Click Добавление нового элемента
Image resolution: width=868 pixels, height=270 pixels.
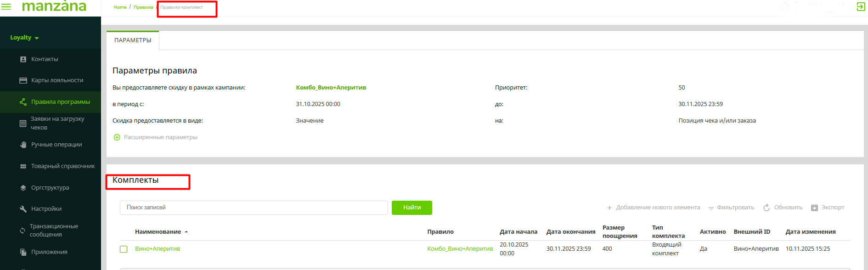pyautogui.click(x=654, y=208)
